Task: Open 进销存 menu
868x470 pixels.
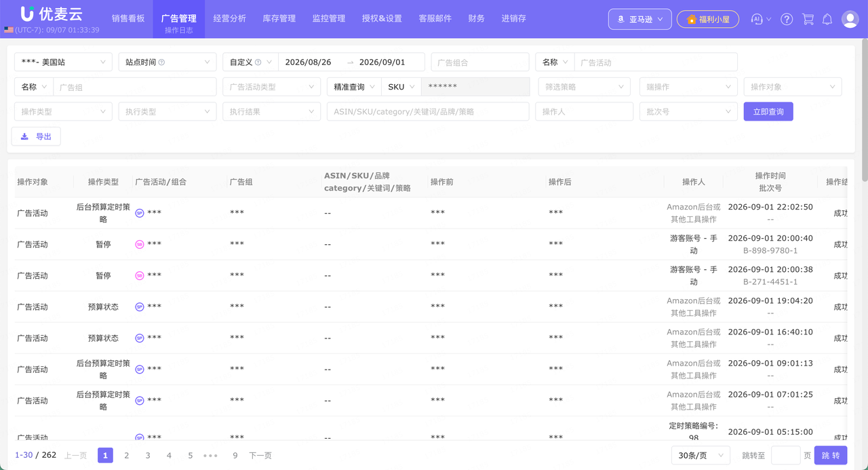Action: 514,18
